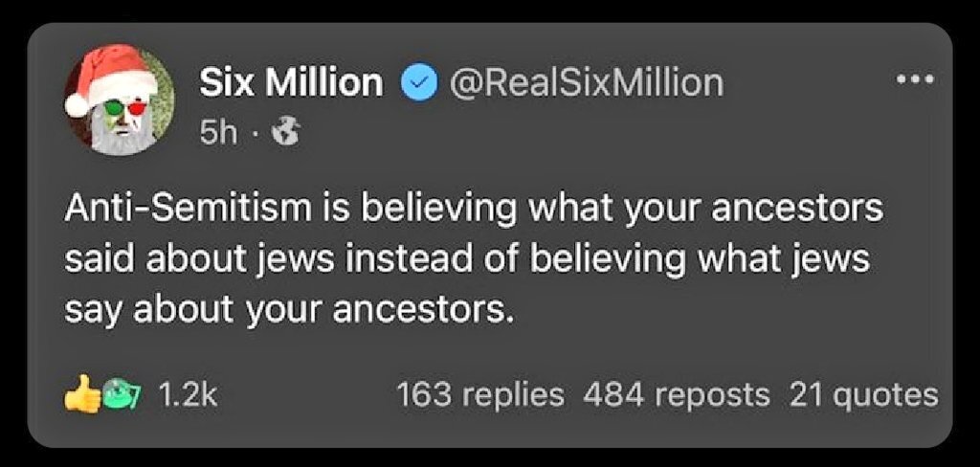View the 21 quotes

863,394
